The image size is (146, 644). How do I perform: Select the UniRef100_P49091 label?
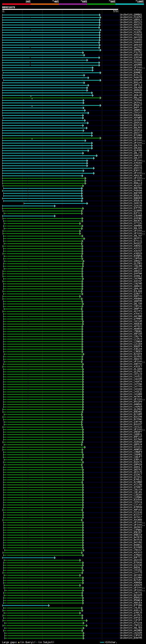tap(131, 93)
